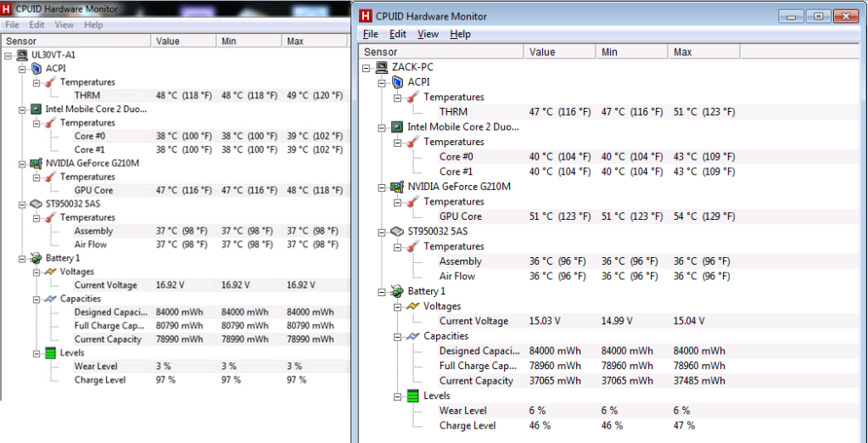Click the Voltages lightning icon in UL30VT-A1 window
Viewport: 868px width, 443px height.
pyautogui.click(x=51, y=272)
